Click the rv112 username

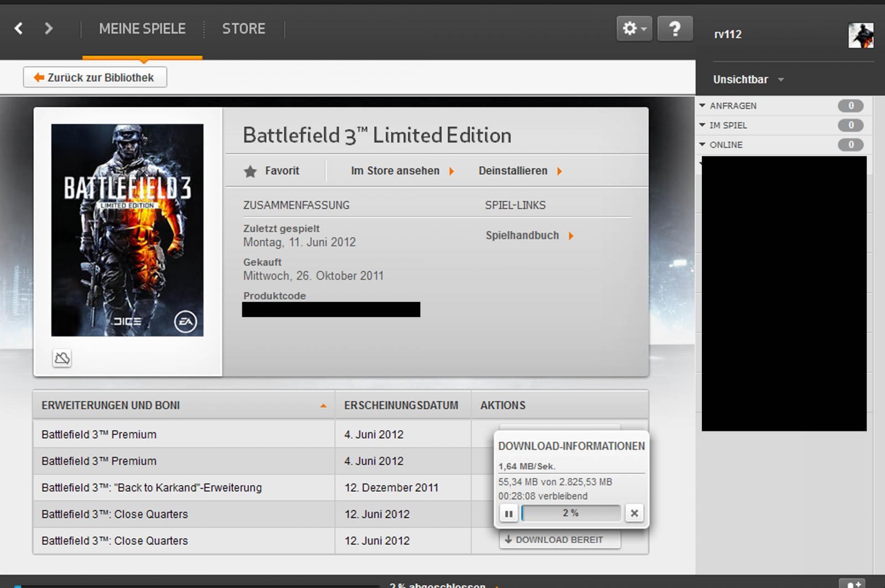(x=728, y=34)
